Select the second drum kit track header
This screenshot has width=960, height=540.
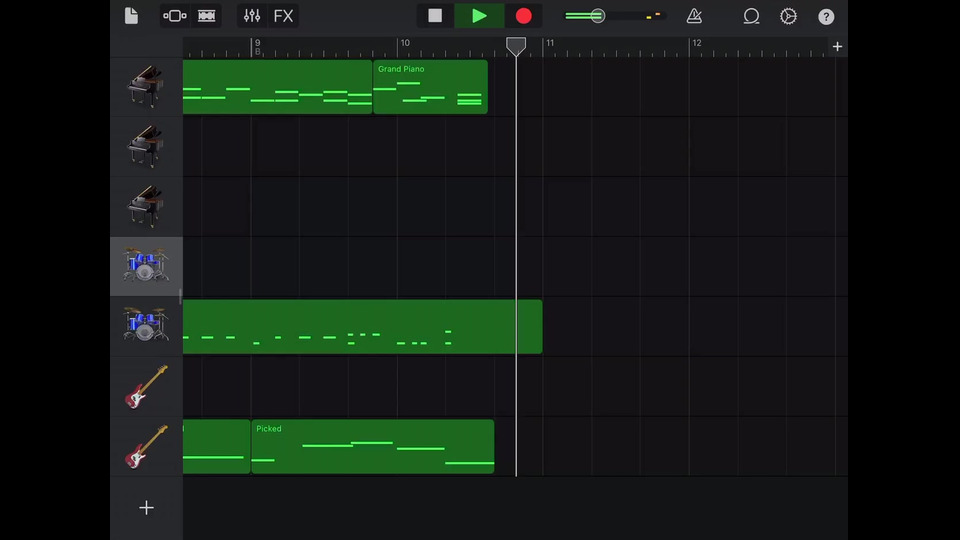tap(146, 326)
